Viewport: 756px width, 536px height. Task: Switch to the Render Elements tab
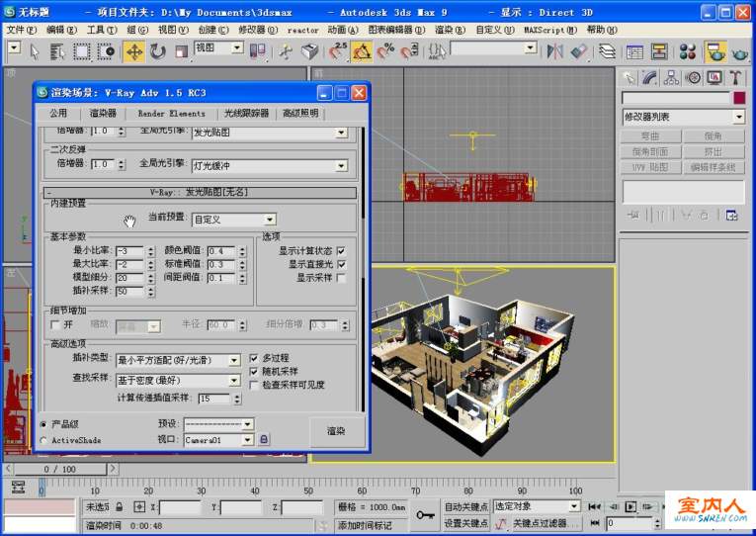pyautogui.click(x=172, y=114)
